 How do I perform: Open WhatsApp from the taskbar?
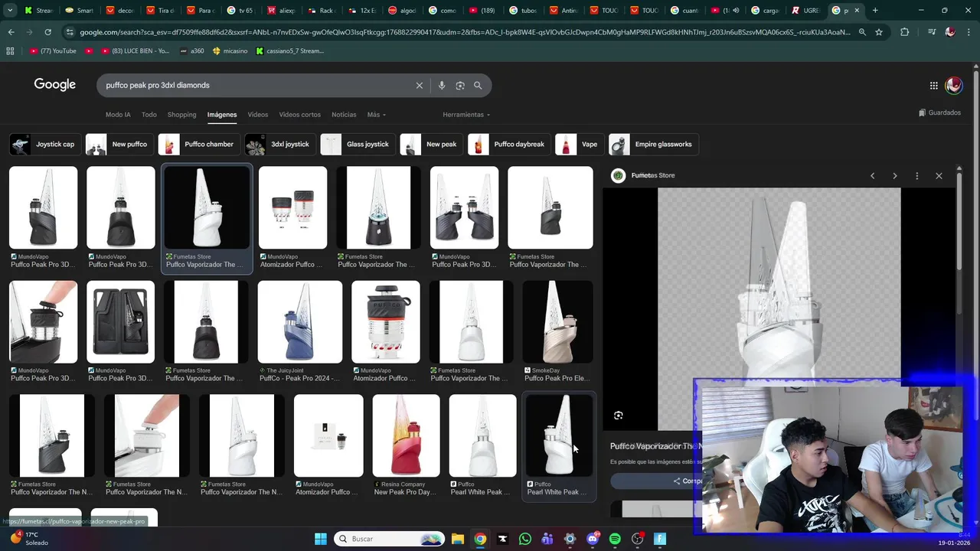pos(524,539)
